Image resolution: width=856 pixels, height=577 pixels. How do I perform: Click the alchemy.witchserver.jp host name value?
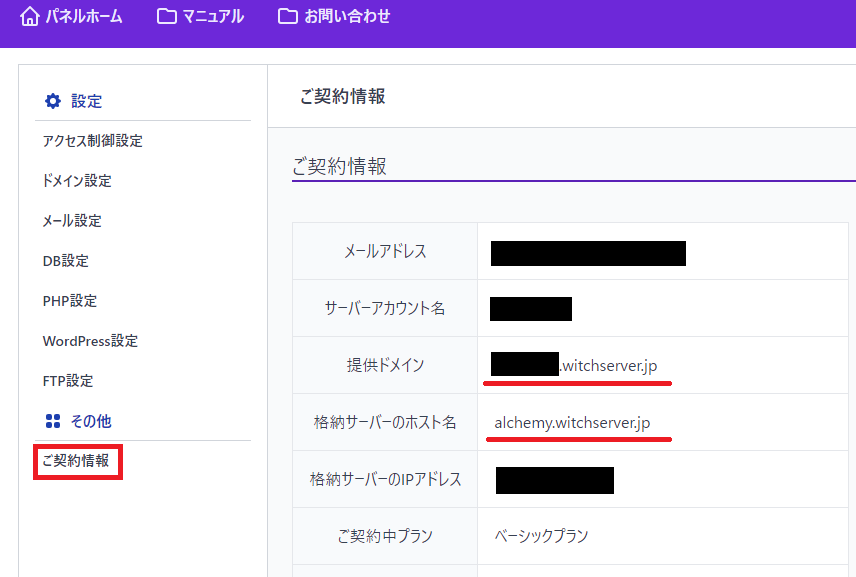point(572,423)
